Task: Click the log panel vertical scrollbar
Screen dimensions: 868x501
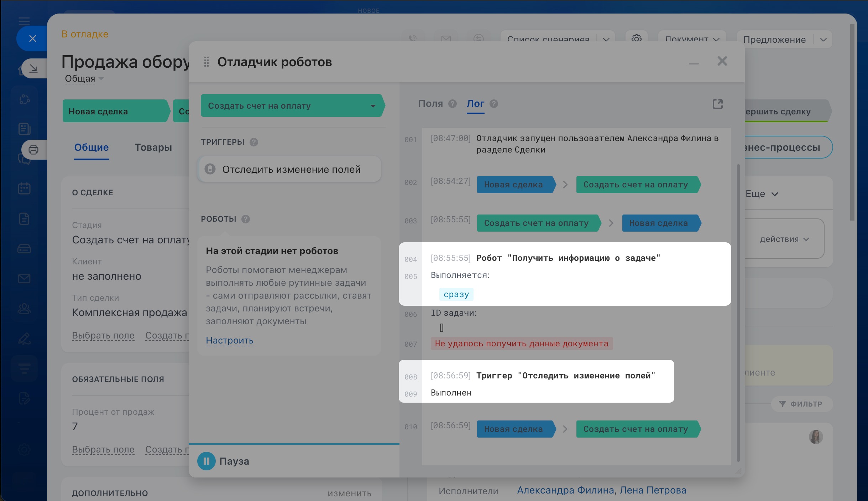Action: coord(738,314)
